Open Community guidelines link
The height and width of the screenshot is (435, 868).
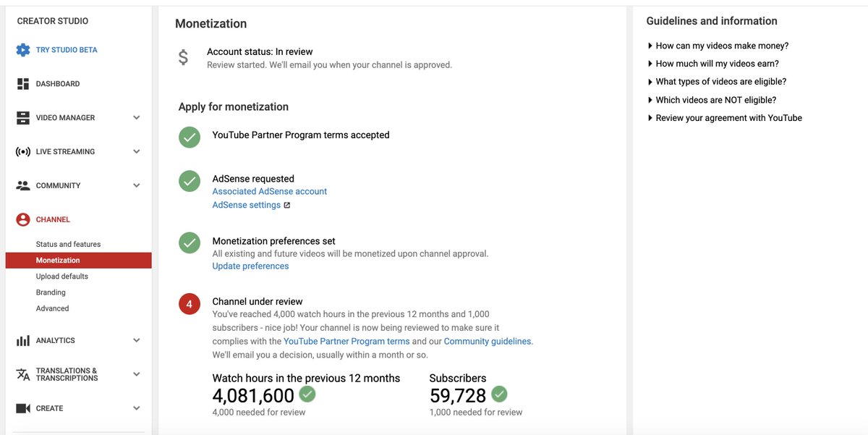(x=488, y=342)
